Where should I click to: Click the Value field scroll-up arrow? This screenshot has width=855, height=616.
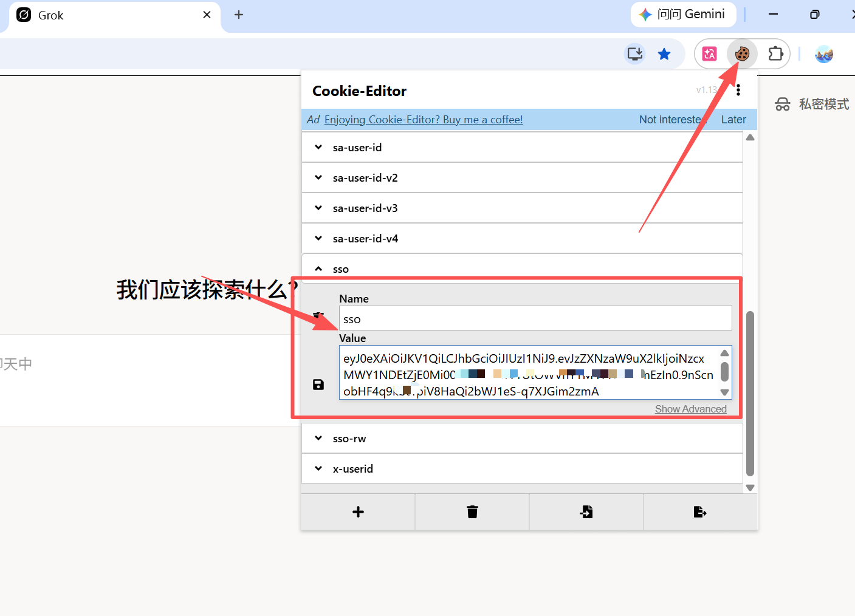pos(724,353)
